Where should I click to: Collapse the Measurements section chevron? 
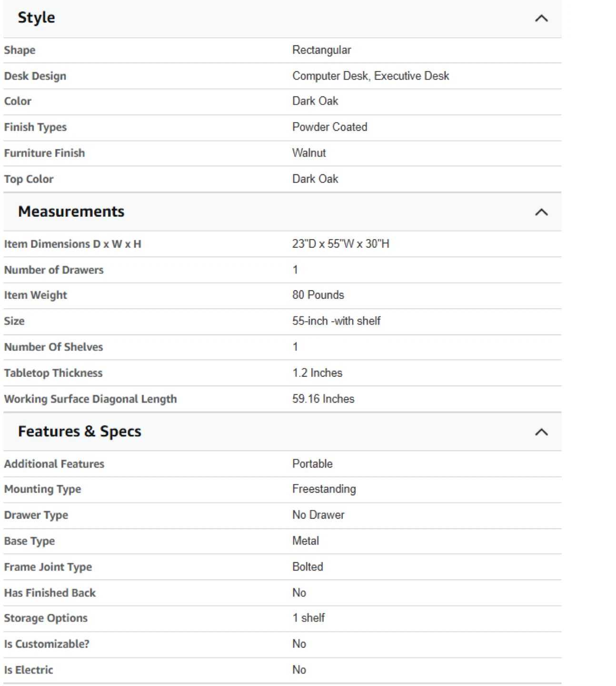point(541,212)
